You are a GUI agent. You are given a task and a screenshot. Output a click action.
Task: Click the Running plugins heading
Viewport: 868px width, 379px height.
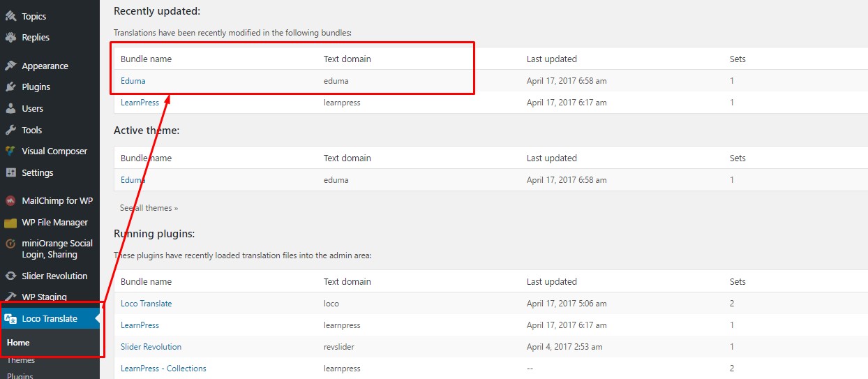[x=154, y=234]
